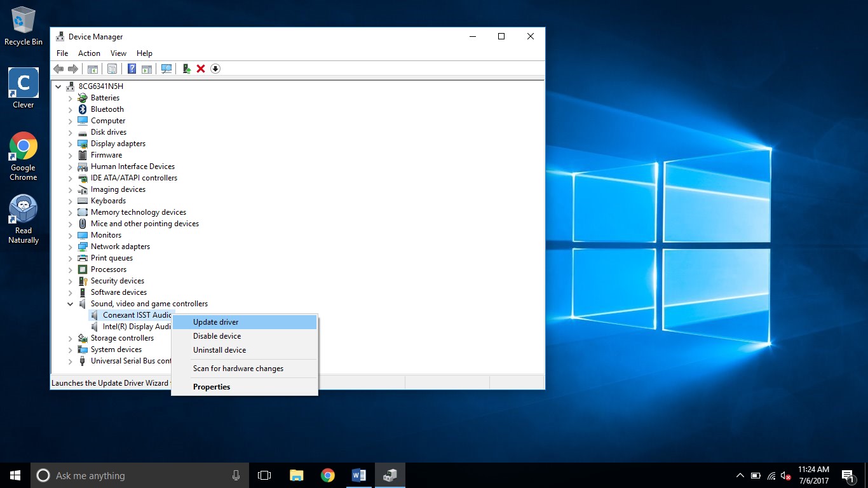868x488 pixels.
Task: Collapse the 8CG6341N5H root node
Action: pyautogui.click(x=58, y=86)
